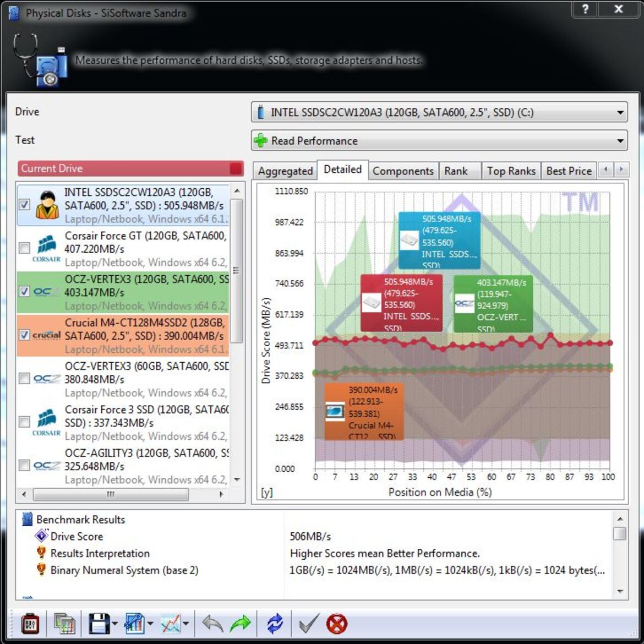Click the green plus icon beside Read Performance
The width and height of the screenshot is (644, 644).
point(261,140)
